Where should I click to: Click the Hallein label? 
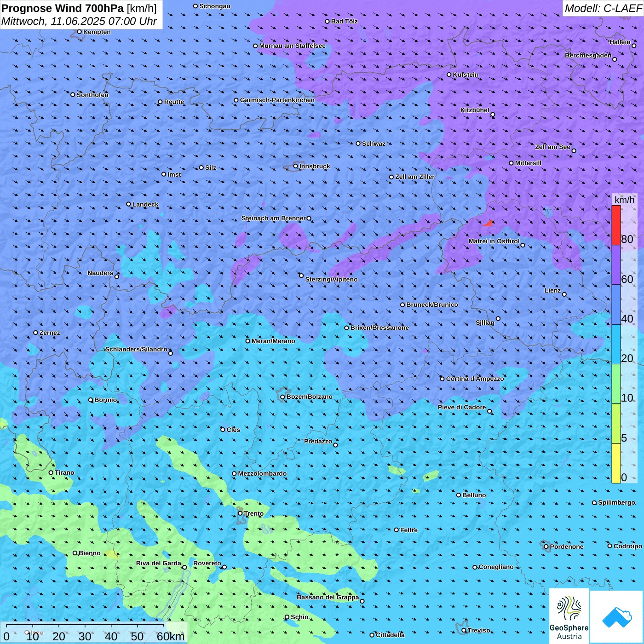coord(620,42)
